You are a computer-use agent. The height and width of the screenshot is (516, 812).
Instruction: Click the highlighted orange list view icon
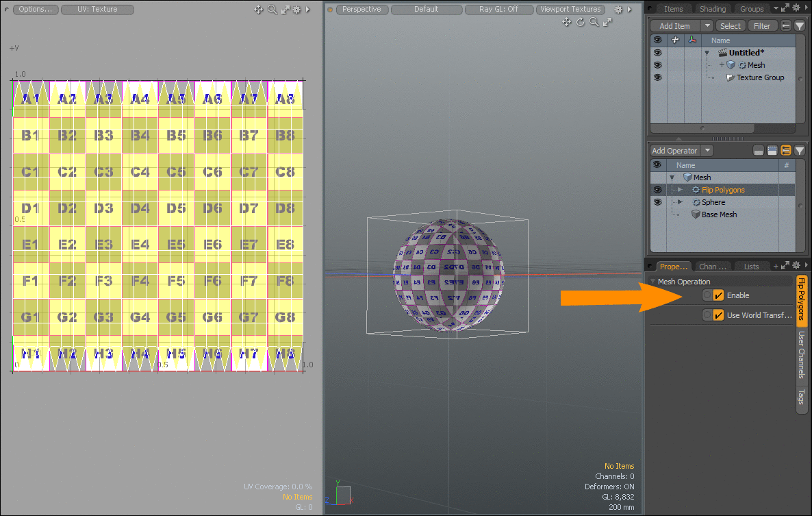[786, 151]
